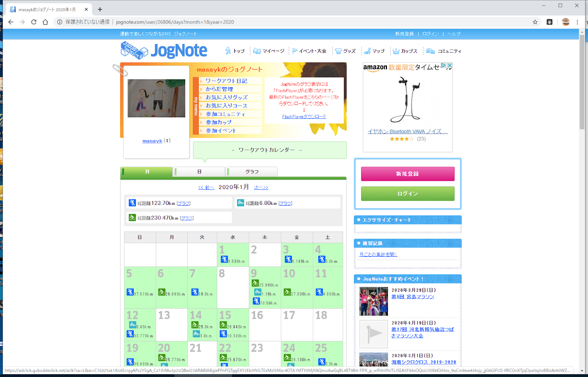Click the January 10 cycling 27.030km icon
588x377 pixels.
[287, 292]
